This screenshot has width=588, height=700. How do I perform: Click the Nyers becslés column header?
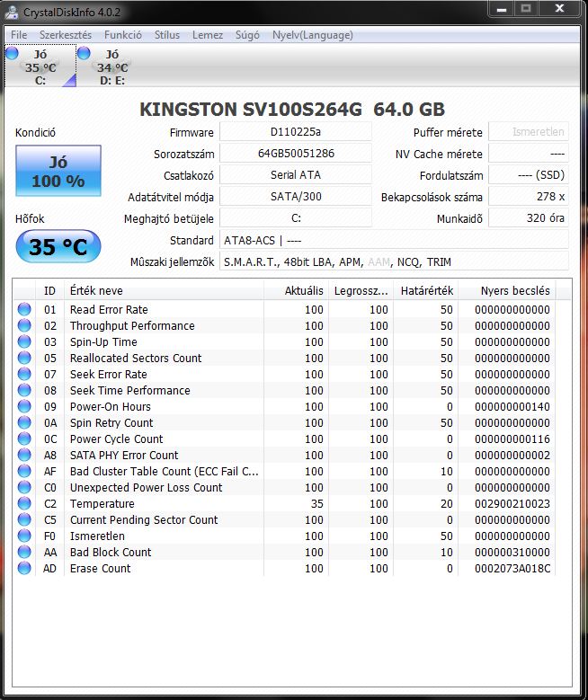(507, 290)
